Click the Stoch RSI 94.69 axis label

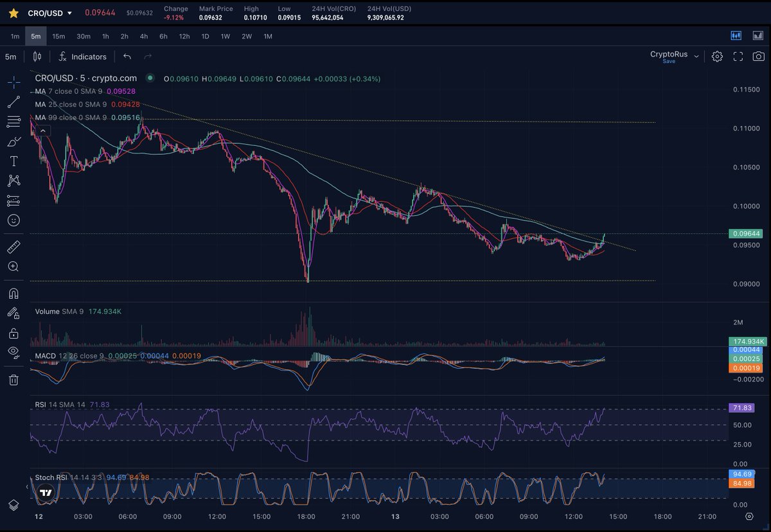click(741, 474)
